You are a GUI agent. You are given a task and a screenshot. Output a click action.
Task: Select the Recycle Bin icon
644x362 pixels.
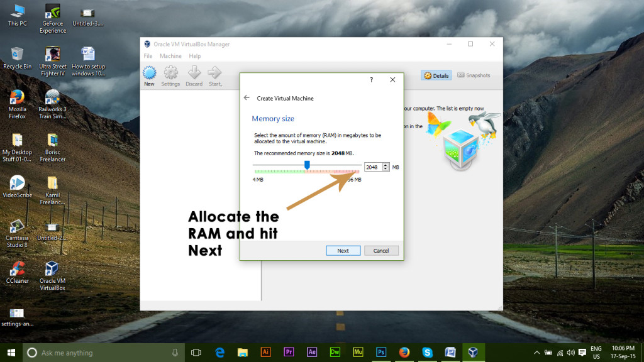tap(17, 58)
